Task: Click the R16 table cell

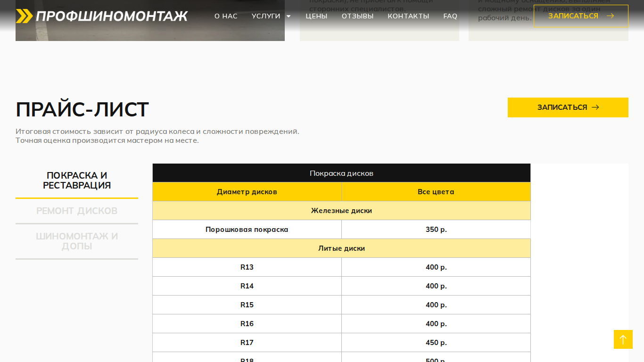Action: (247, 324)
